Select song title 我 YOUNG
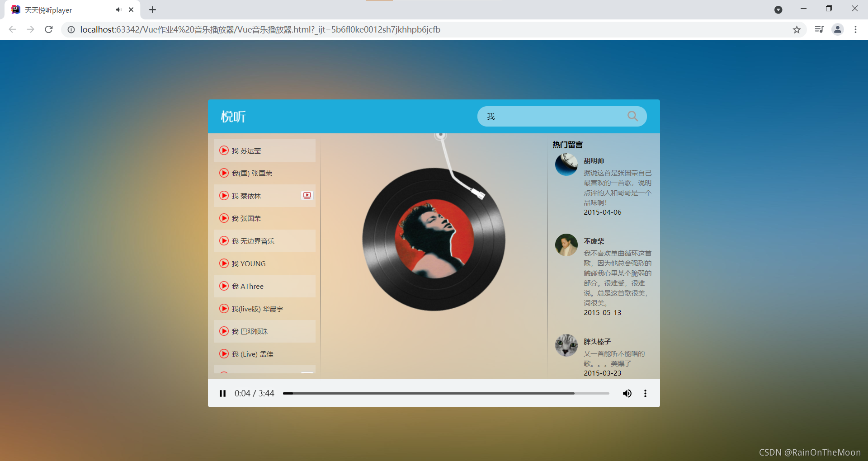 [x=249, y=263]
